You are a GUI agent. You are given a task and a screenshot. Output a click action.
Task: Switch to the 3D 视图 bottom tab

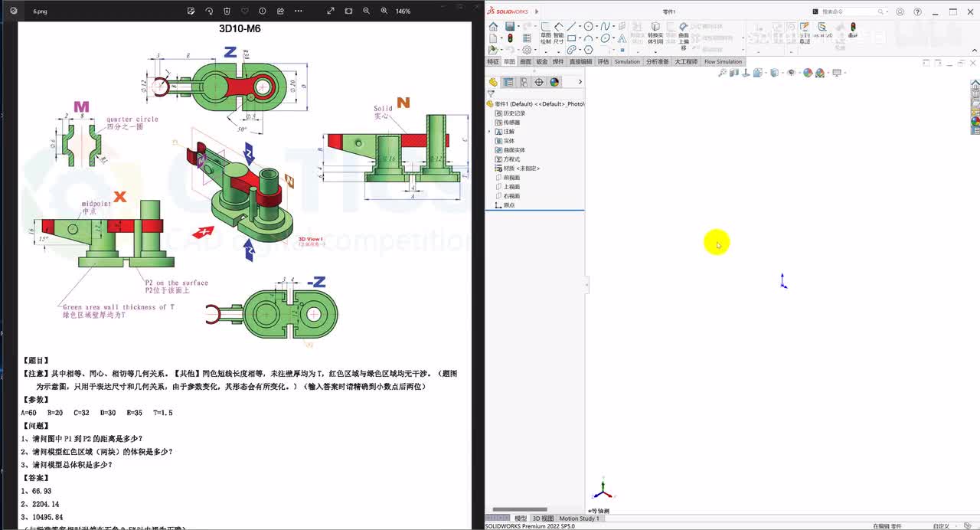[543, 519]
